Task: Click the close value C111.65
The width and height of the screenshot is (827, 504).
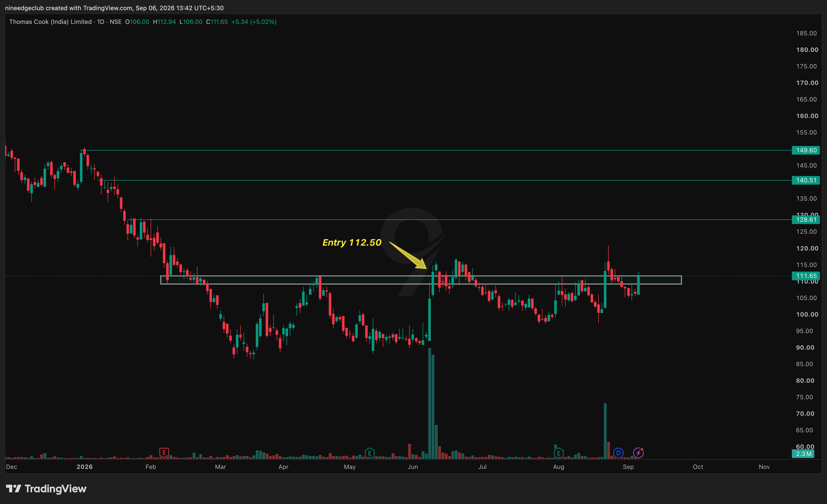Action: point(217,22)
